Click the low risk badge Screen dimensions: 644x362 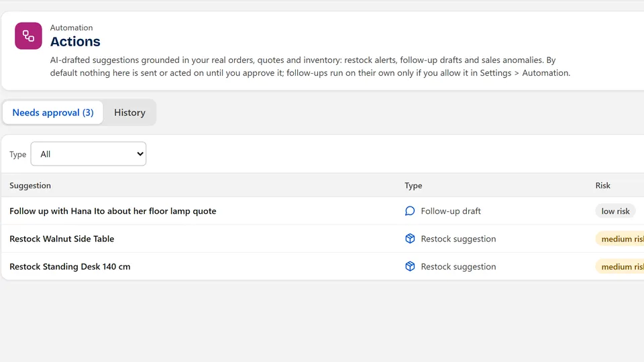click(615, 211)
